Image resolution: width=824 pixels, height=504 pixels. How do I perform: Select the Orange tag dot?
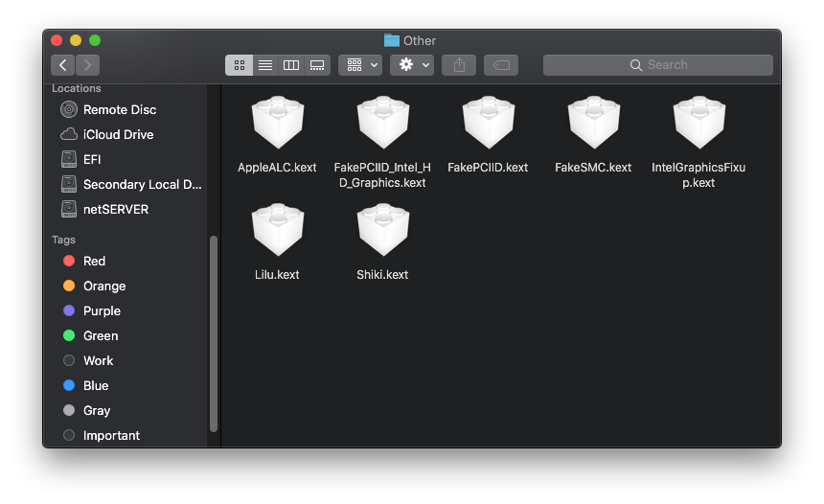(69, 286)
